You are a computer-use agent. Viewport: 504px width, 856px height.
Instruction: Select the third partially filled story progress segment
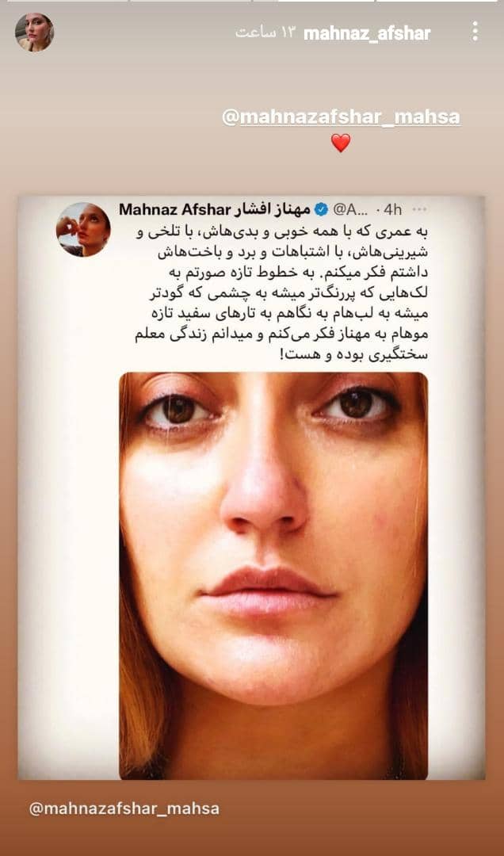pos(314,1)
